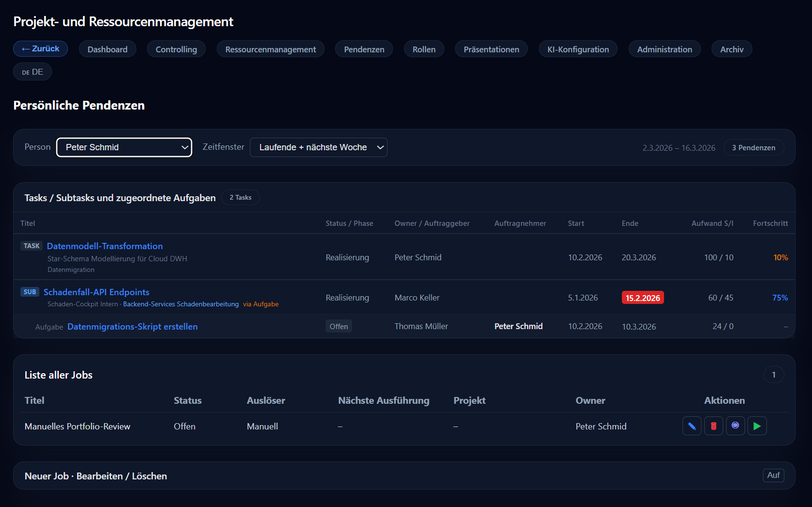The height and width of the screenshot is (507, 812).
Task: Click the Auftragnehmer column header
Action: coord(520,223)
